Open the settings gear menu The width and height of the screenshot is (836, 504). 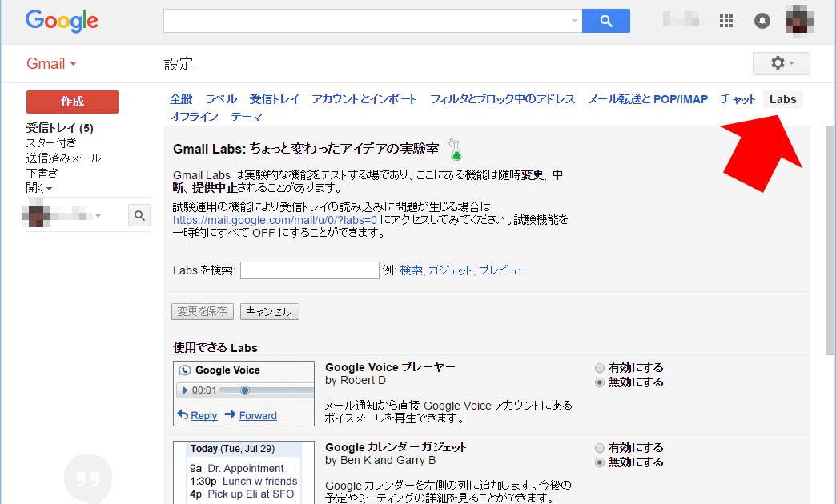[x=781, y=63]
